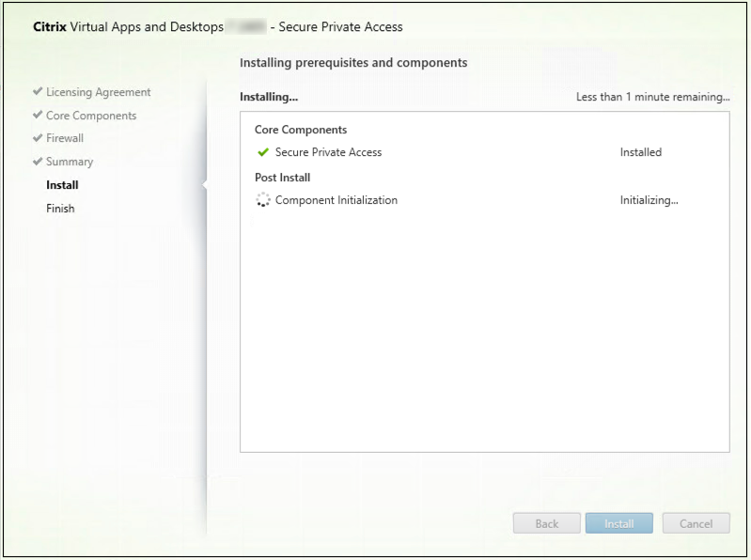
Task: Click the Secure Private Access list entry
Action: point(328,152)
